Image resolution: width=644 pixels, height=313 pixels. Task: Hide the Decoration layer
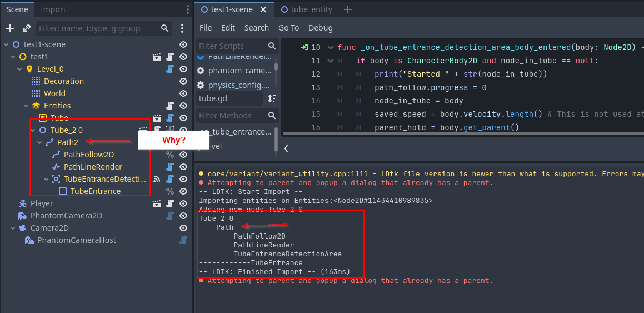point(183,81)
